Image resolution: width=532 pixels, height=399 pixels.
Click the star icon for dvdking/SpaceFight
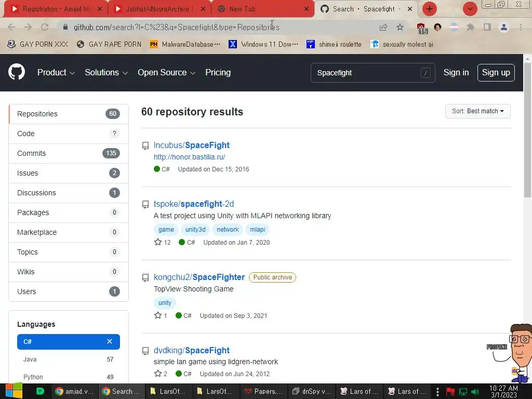click(158, 373)
